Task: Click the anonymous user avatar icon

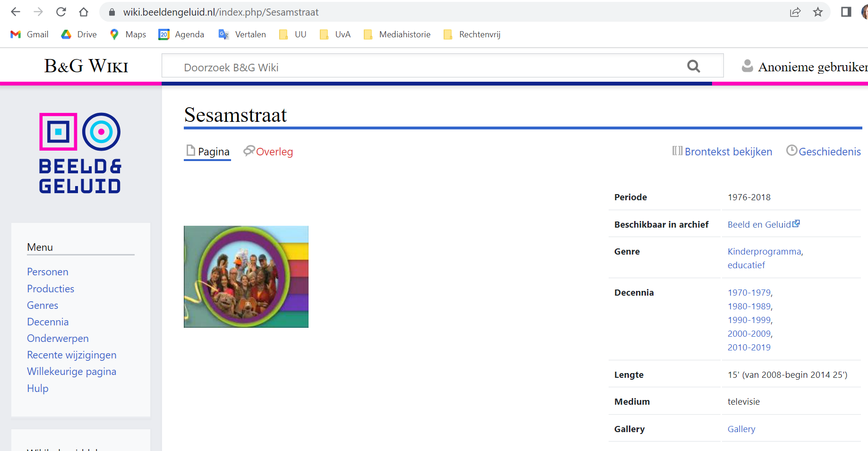Action: click(x=747, y=66)
